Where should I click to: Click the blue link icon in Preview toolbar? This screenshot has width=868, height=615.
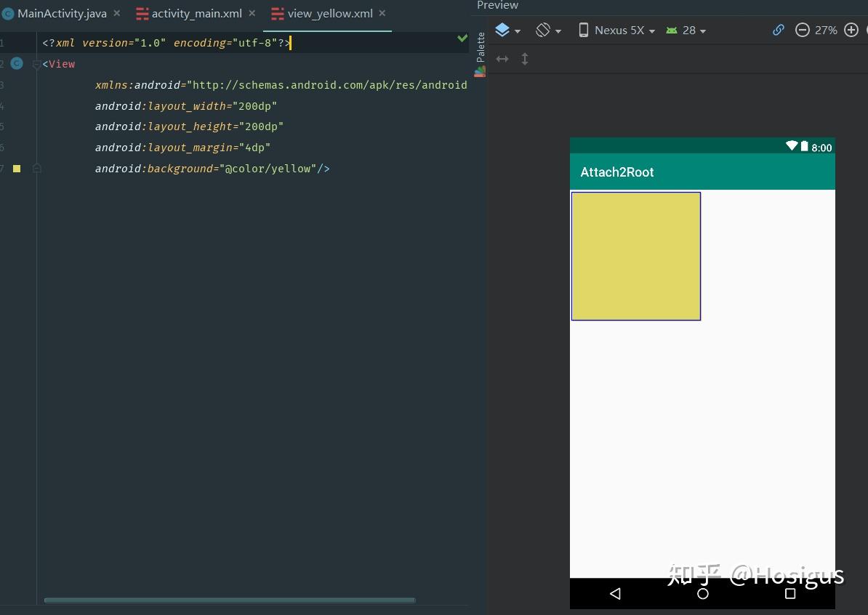click(778, 30)
